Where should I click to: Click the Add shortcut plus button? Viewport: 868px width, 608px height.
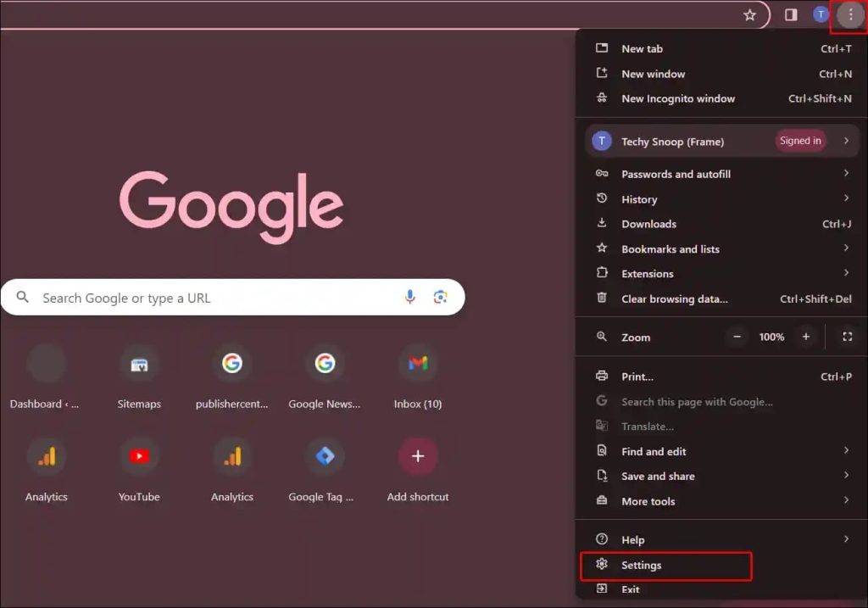click(418, 457)
